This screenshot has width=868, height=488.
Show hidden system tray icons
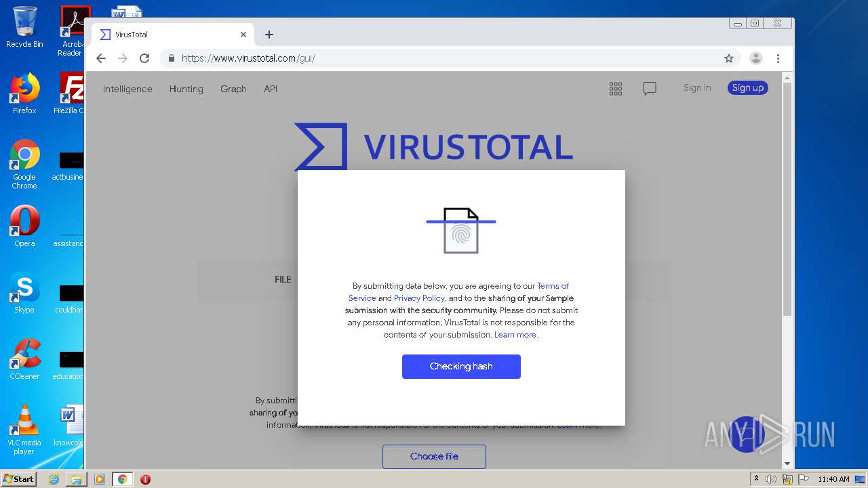tap(756, 479)
